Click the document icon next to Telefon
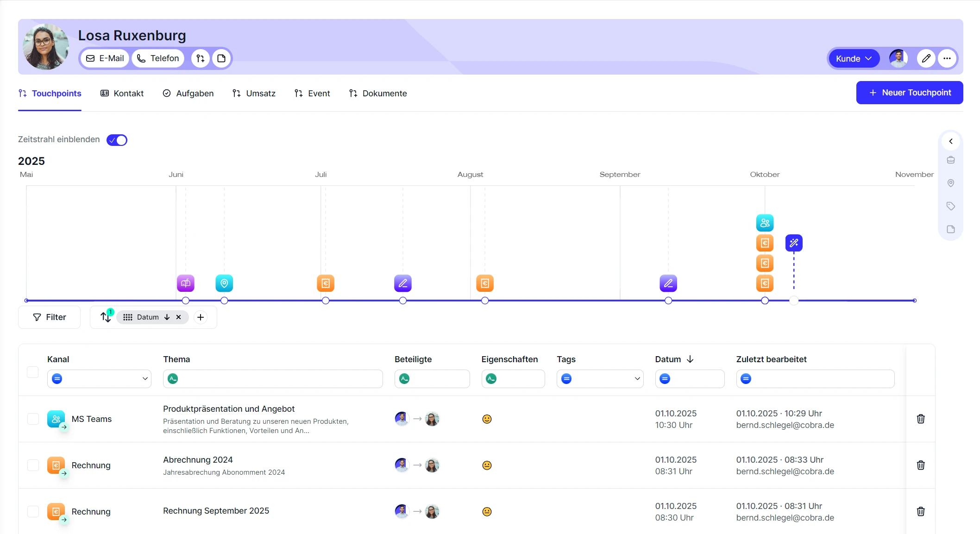980x534 pixels. point(221,58)
